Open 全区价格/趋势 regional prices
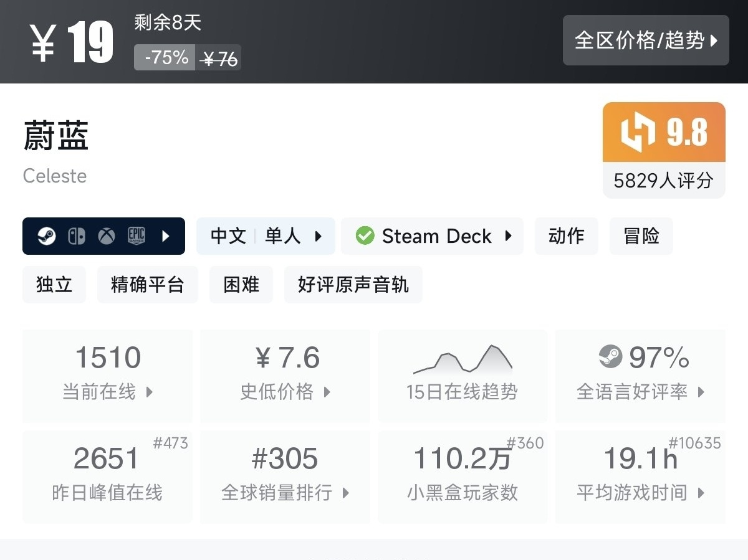 click(646, 40)
